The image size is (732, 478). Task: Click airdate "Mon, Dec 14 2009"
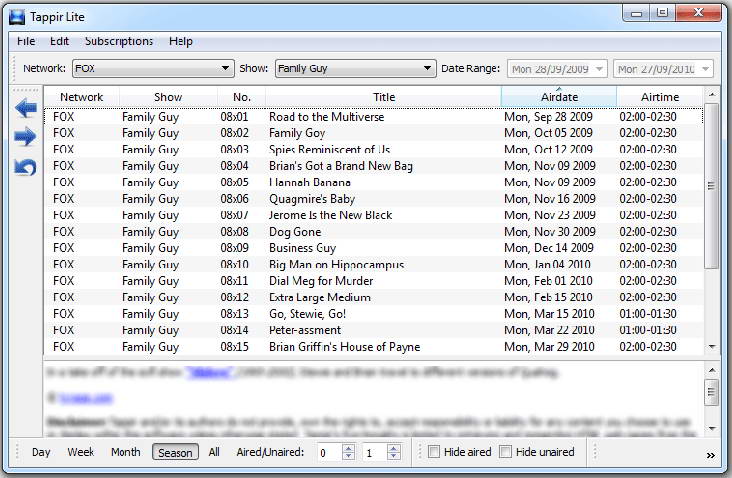[x=549, y=248]
